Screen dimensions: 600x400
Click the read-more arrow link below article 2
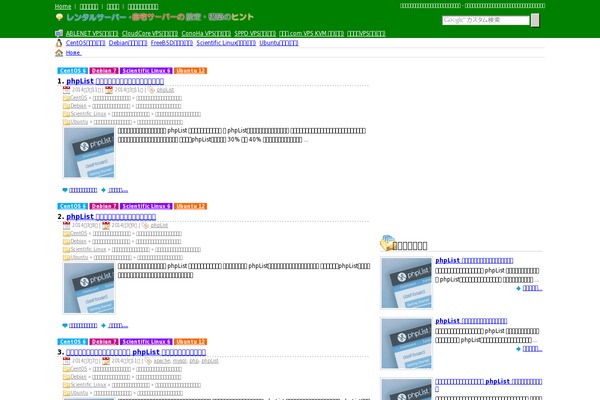click(x=118, y=325)
